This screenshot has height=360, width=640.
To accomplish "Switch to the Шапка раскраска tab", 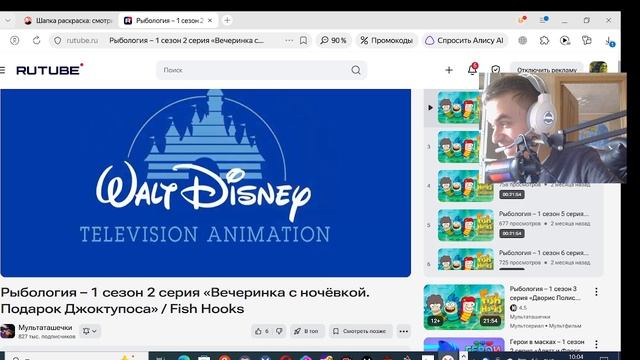I will 69,20.
